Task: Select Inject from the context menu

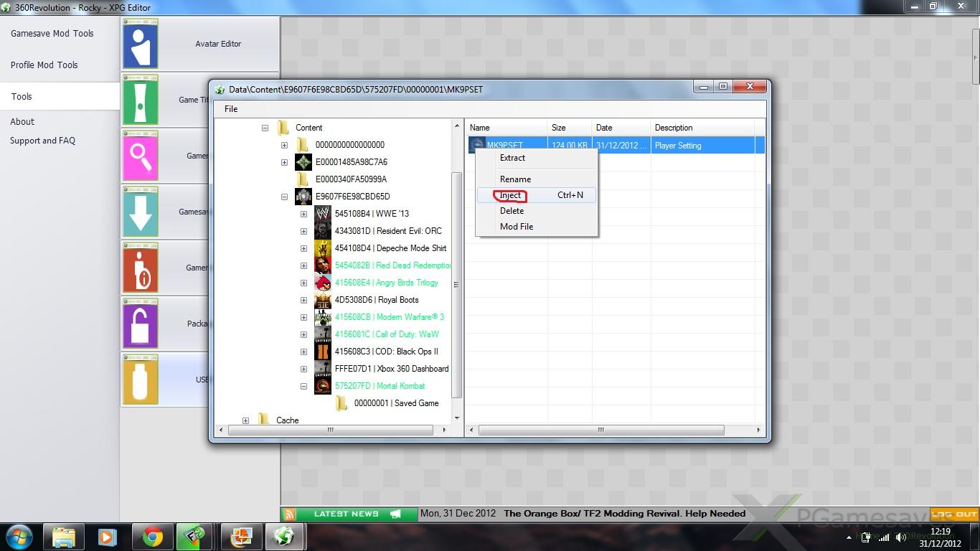Action: coord(511,195)
